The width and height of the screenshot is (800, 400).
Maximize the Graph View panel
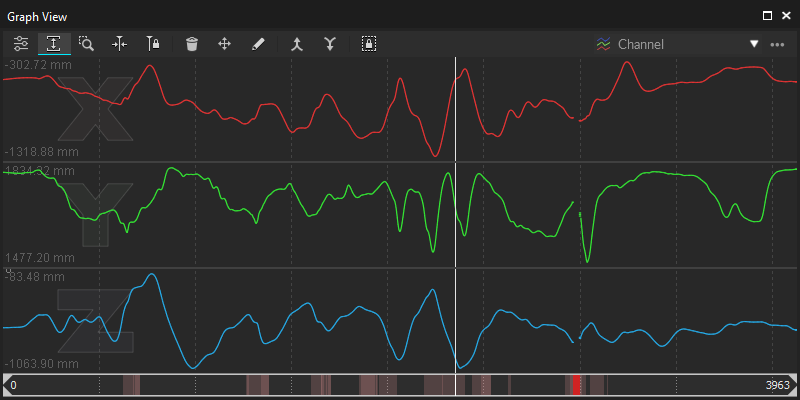pyautogui.click(x=767, y=16)
